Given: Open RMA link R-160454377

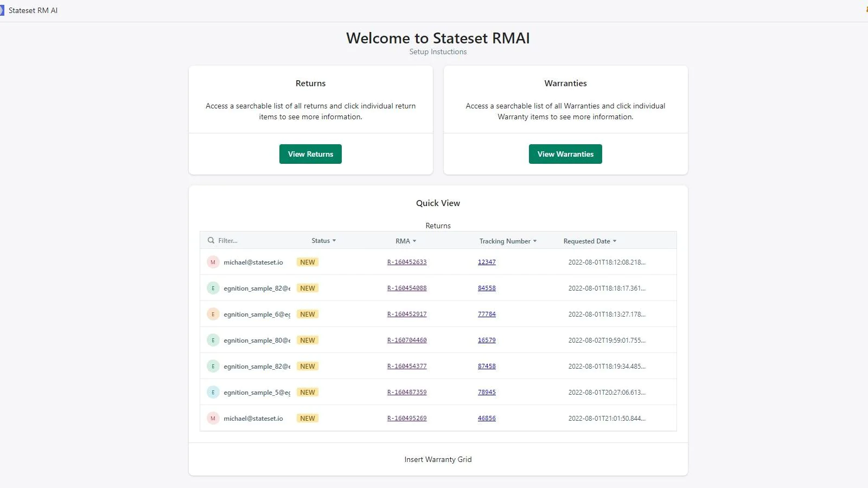Looking at the screenshot, I should 407,366.
